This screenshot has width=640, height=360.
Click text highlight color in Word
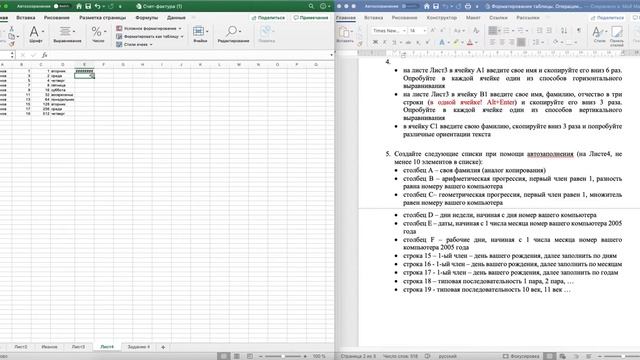(456, 42)
